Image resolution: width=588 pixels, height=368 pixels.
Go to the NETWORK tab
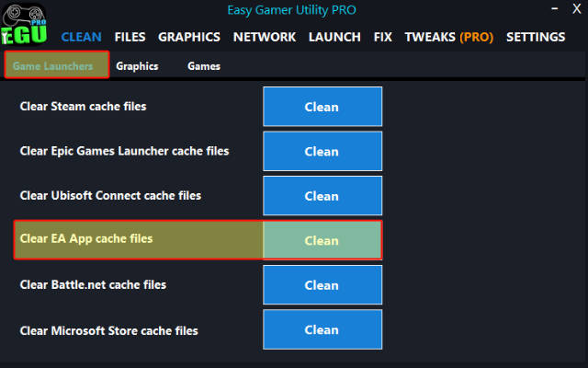265,37
